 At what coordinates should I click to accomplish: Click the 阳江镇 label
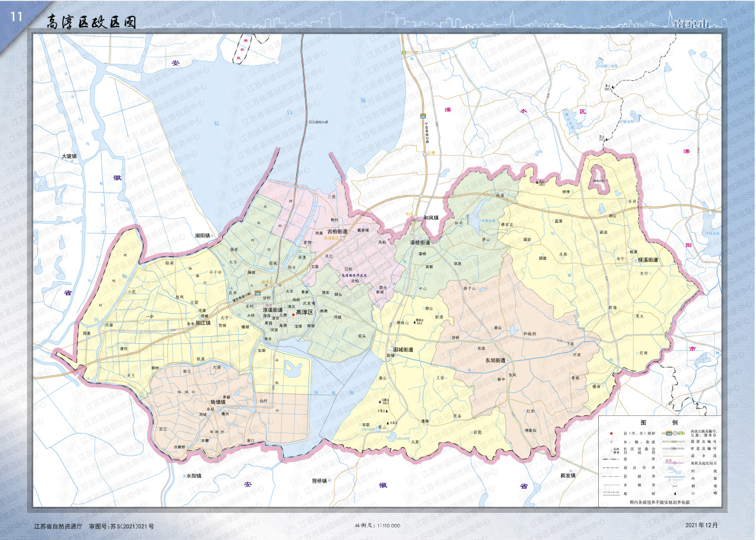203,323
